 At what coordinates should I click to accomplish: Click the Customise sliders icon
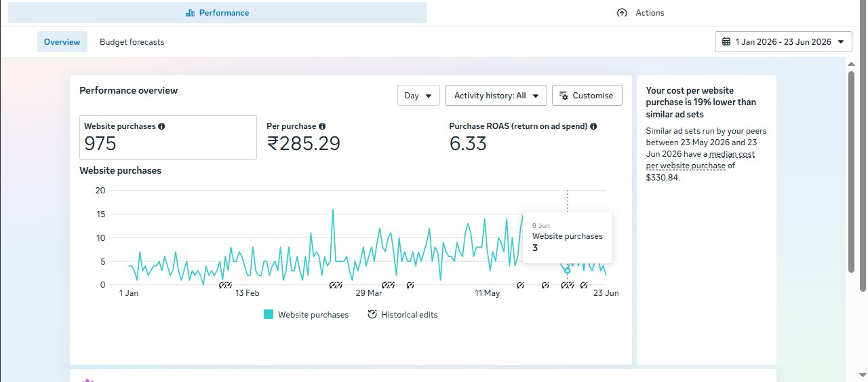pyautogui.click(x=564, y=96)
